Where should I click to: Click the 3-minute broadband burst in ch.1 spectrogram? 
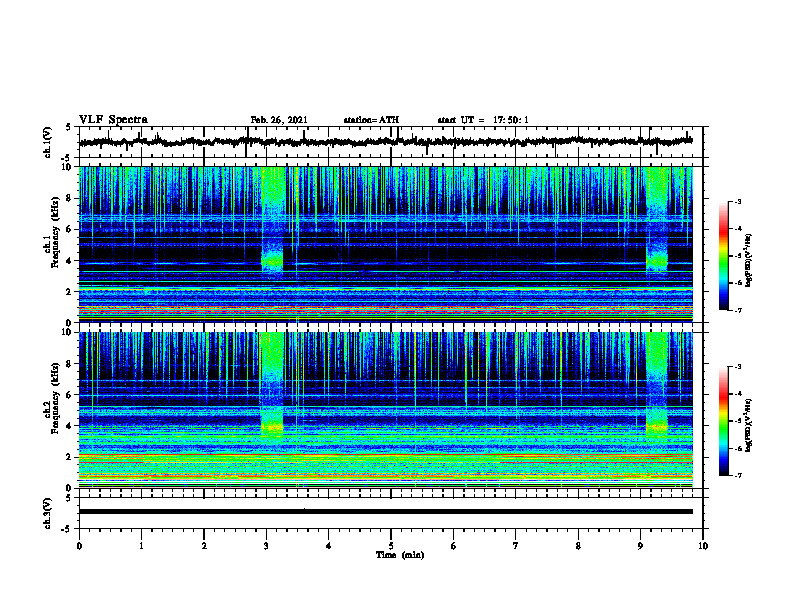coord(273,220)
